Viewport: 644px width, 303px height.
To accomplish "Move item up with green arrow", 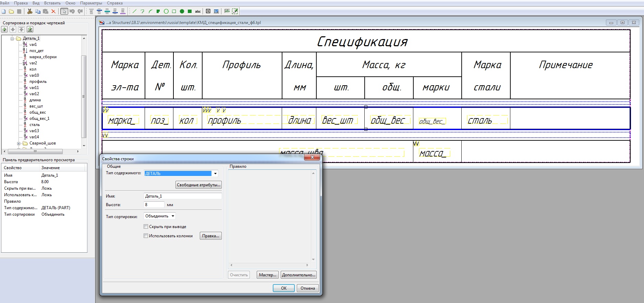I will pos(4,29).
